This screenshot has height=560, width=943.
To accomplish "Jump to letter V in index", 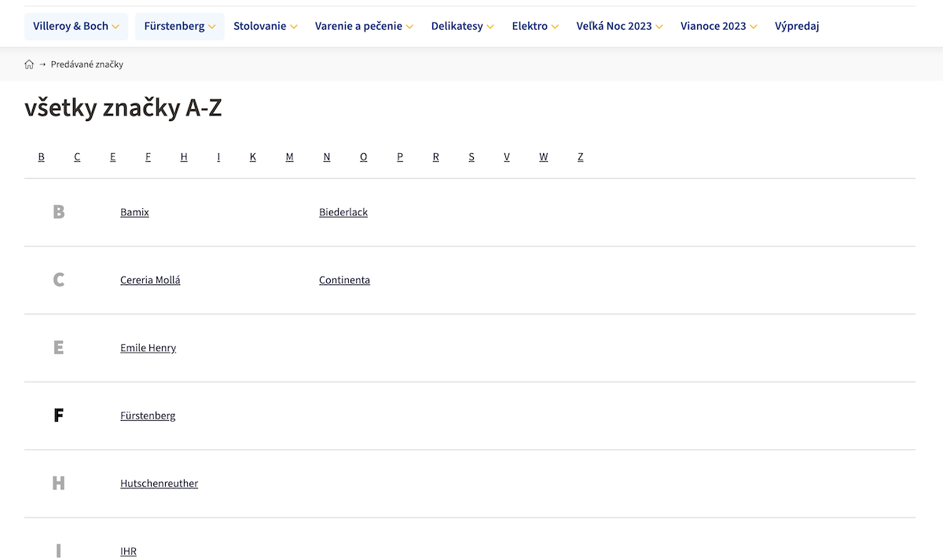I will tap(507, 157).
